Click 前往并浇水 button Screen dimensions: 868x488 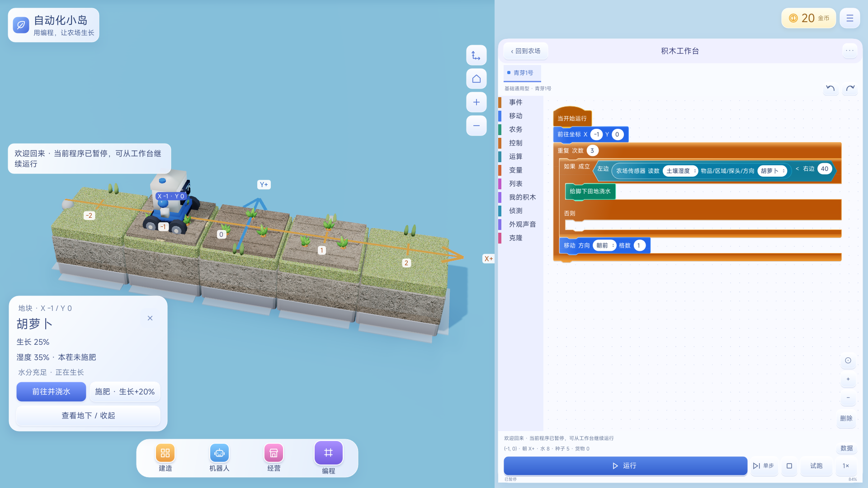(x=51, y=392)
